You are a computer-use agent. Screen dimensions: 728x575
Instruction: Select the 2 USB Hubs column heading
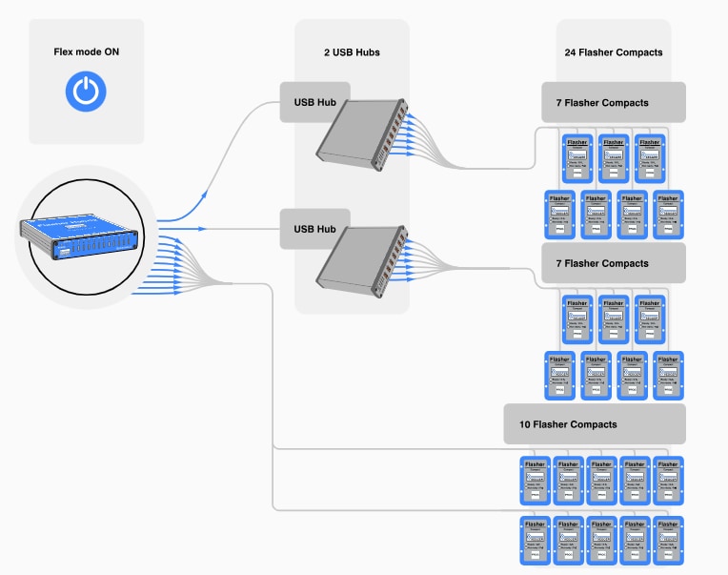[x=352, y=51]
